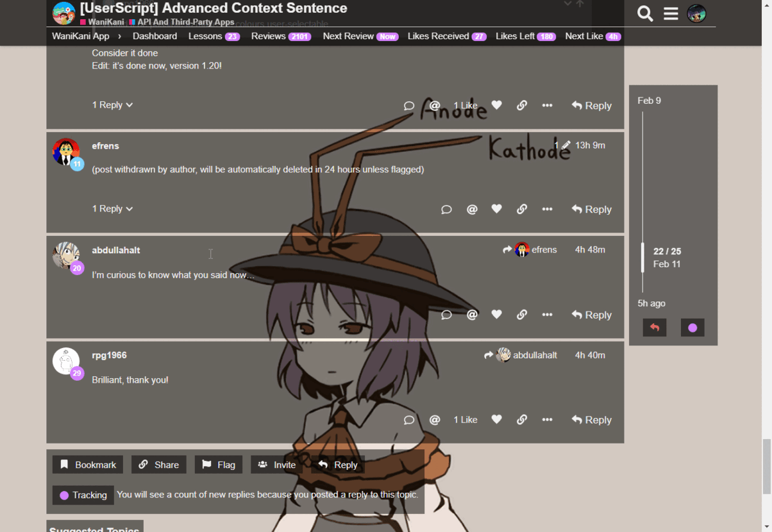Open the 'API And Third-Party Apps' category link
Screen dimensions: 772x532
181,22
